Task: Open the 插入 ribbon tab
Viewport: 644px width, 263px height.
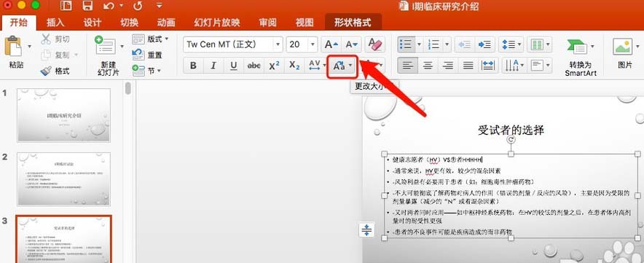Action: [55, 23]
